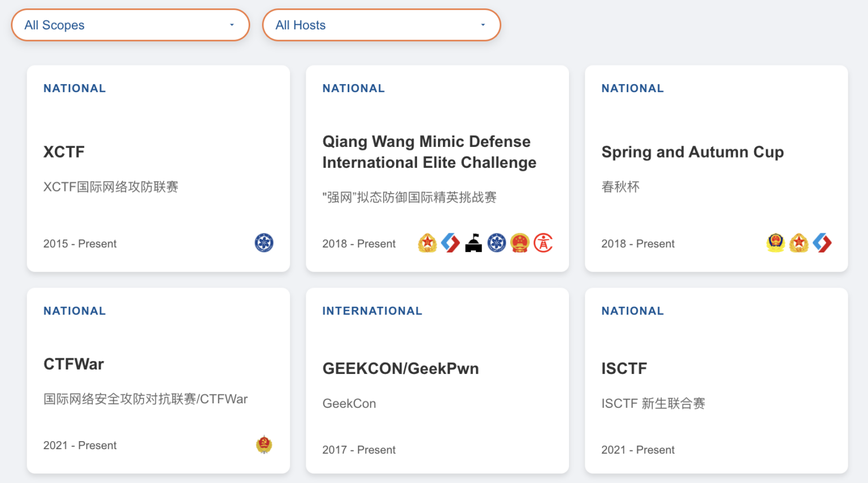The height and width of the screenshot is (483, 868).
Task: Open the All Scopes dropdown
Action: [x=130, y=25]
